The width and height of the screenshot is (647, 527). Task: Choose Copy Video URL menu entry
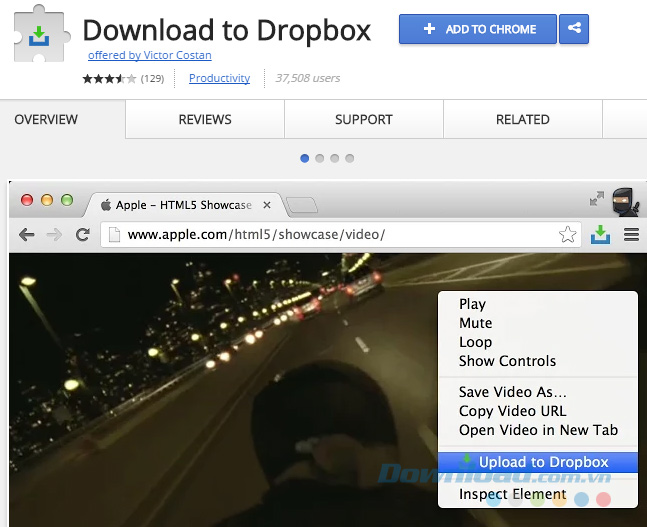point(538,411)
